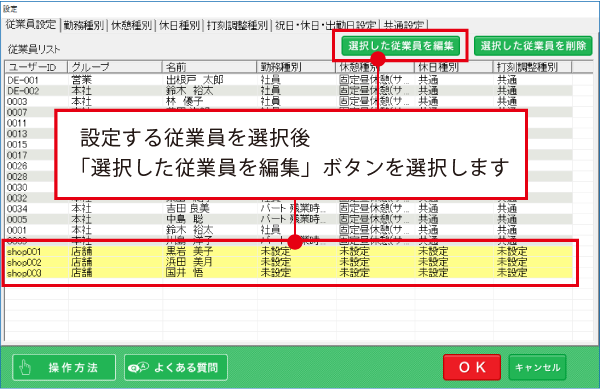Click user ID 0028 in list
This screenshot has height=389, width=600.
point(17,177)
